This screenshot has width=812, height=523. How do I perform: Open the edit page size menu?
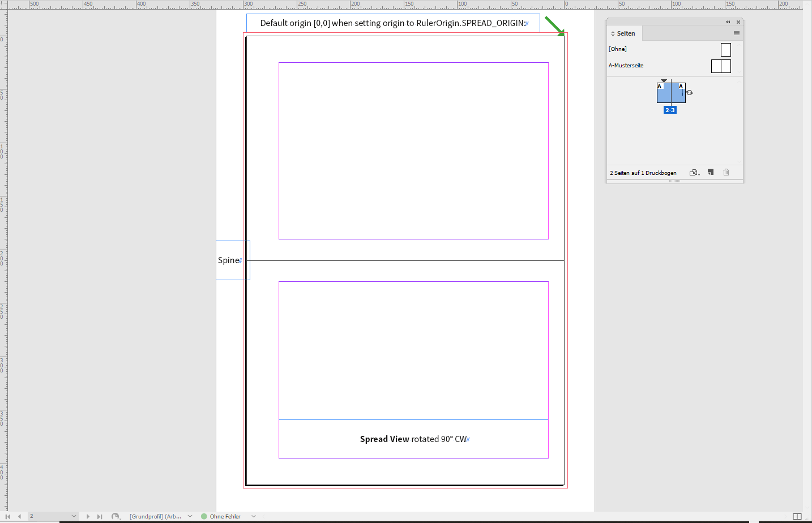pos(695,173)
